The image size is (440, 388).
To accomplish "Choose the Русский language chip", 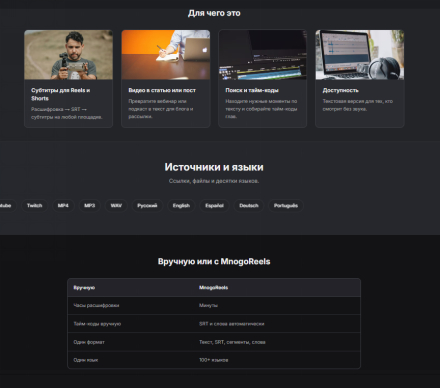I will pos(147,205).
